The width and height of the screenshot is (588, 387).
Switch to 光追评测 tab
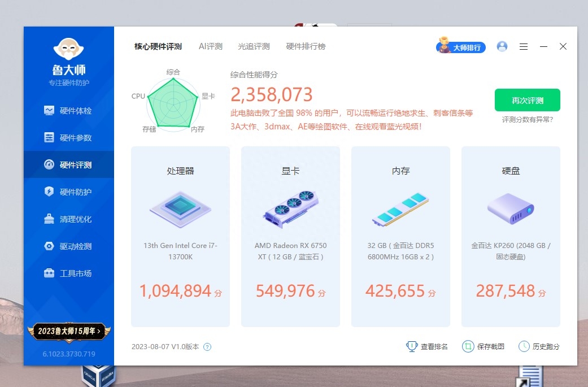254,46
